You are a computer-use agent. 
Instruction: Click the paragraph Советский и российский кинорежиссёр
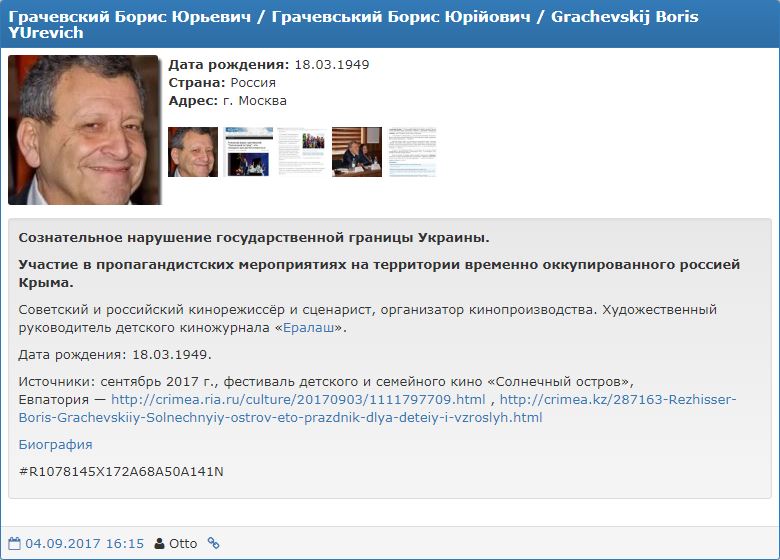[368, 319]
